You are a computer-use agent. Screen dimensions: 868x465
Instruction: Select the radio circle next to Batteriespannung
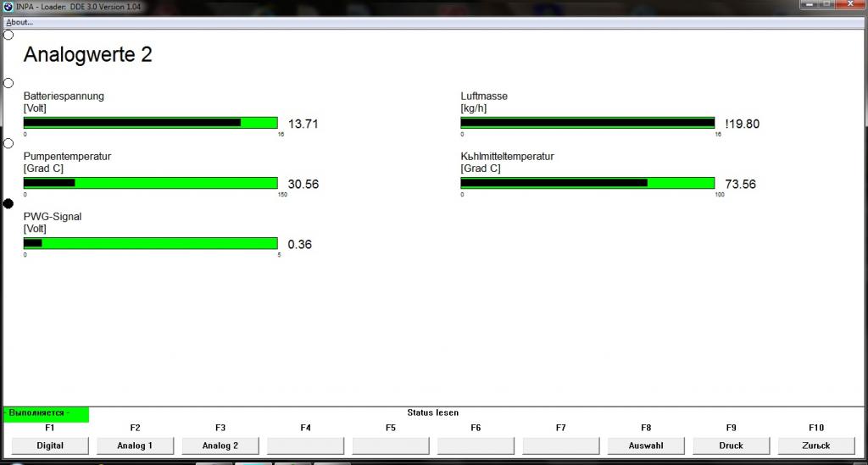[8, 83]
